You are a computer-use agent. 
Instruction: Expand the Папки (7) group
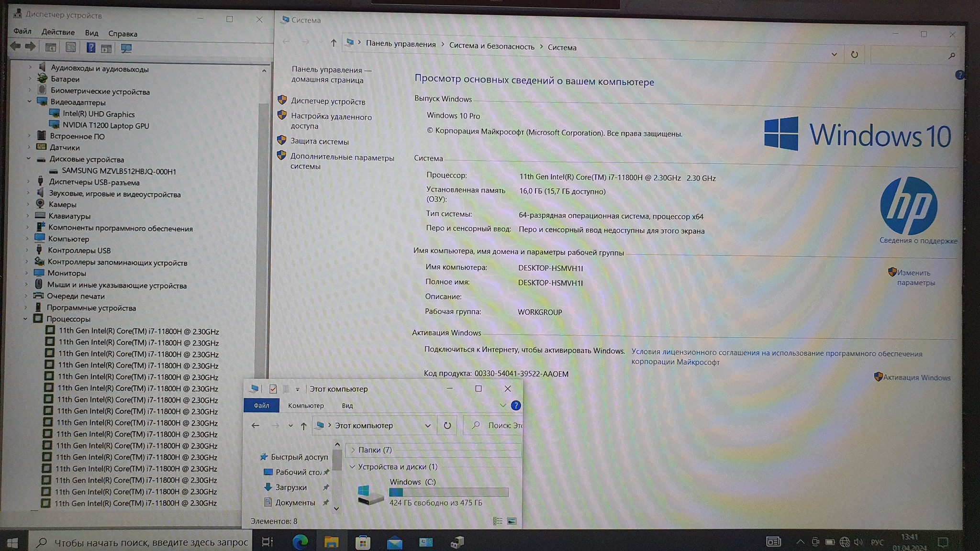pos(353,450)
